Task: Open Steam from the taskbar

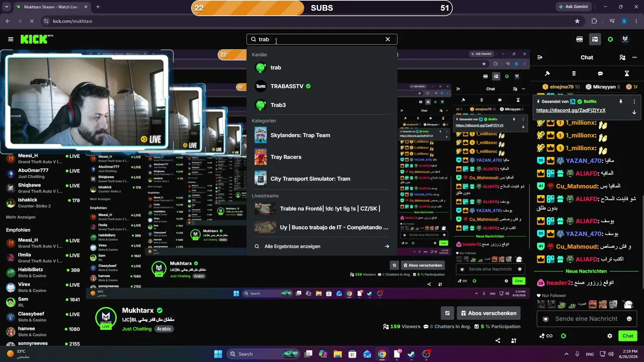Action: [412, 354]
